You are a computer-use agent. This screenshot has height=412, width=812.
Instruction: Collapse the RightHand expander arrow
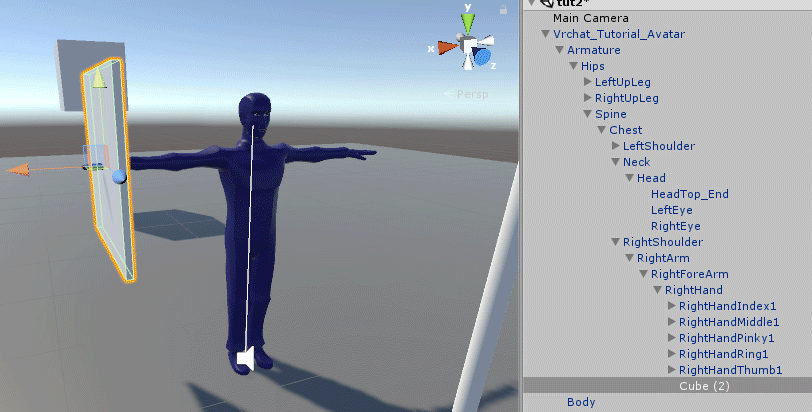point(657,290)
